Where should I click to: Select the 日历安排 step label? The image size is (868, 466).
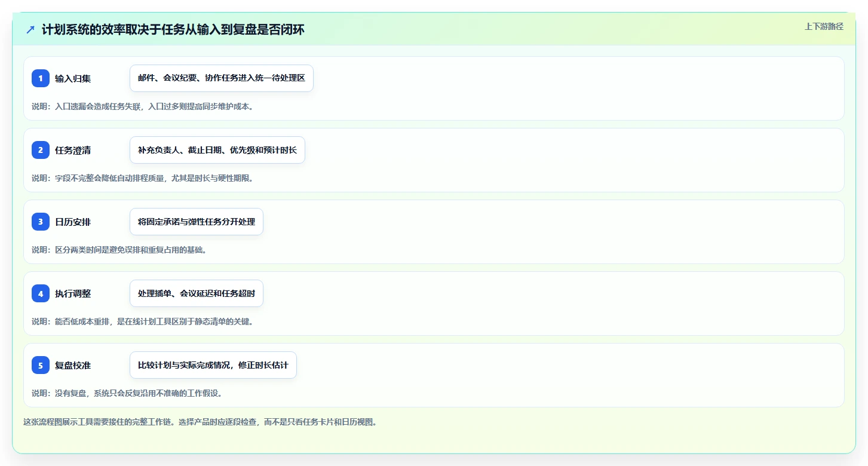[x=73, y=222]
